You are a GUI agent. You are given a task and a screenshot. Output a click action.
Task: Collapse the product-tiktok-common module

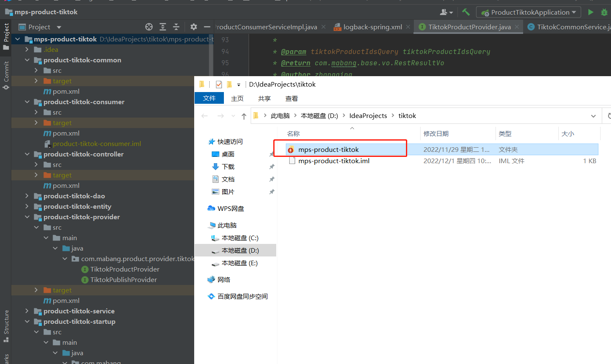(27, 60)
